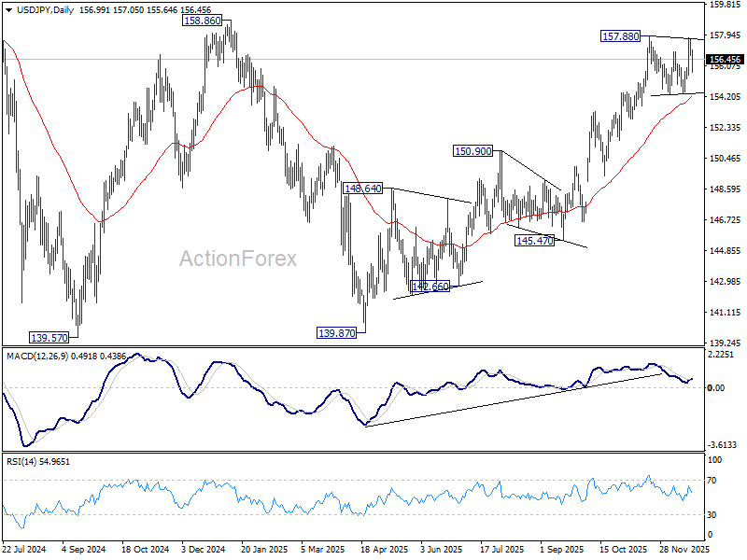Click the 28 Nov 2025 date label

684,550
